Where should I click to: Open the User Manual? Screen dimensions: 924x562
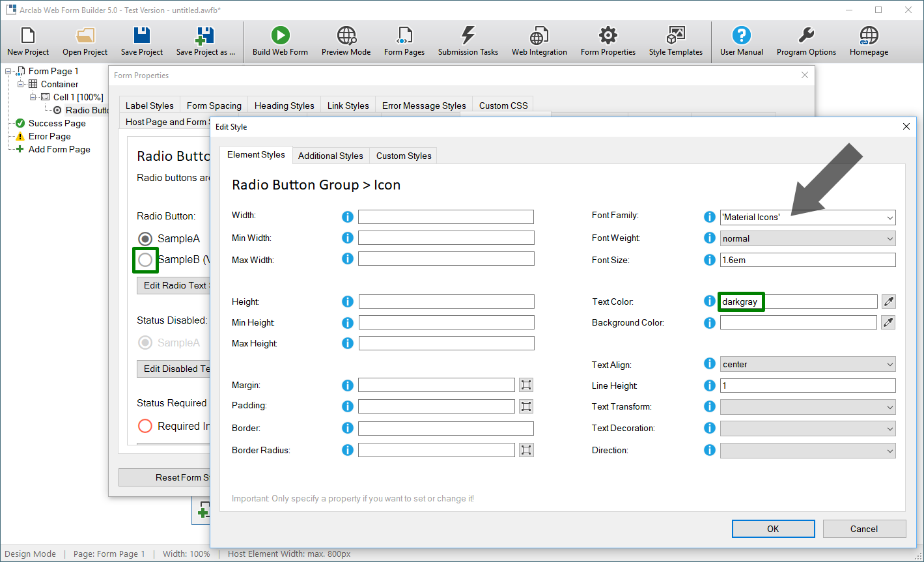[741, 40]
